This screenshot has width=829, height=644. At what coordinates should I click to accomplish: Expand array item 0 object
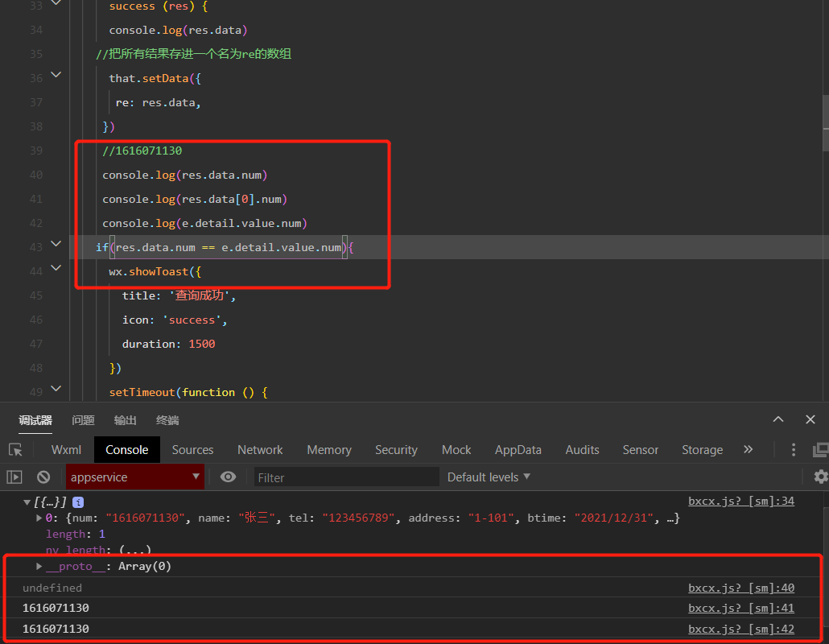click(x=39, y=518)
